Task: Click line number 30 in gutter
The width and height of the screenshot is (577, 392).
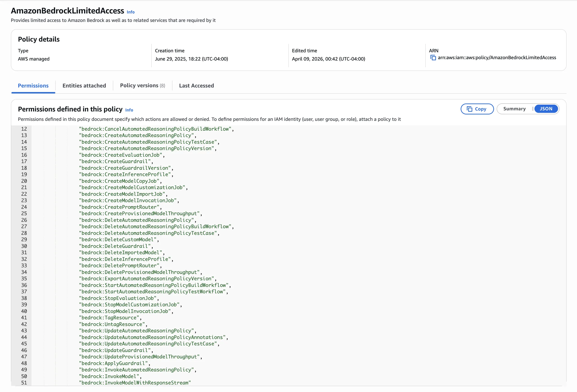Action: coord(24,246)
